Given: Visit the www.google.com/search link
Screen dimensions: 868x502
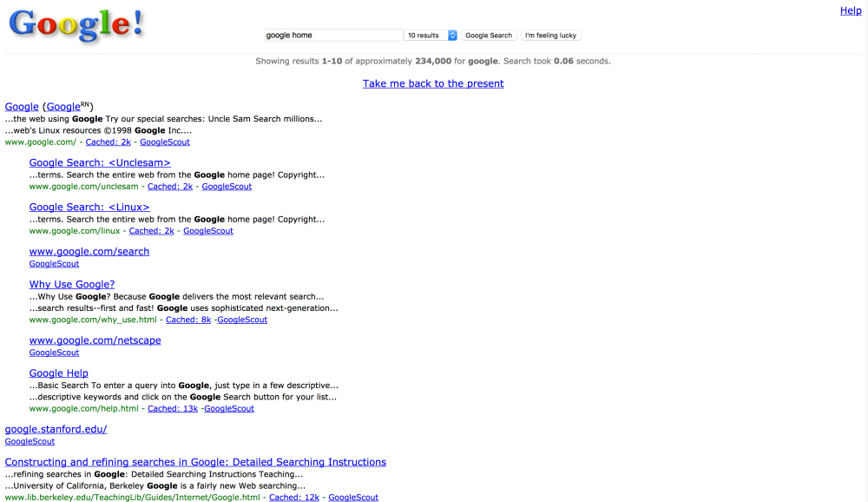Looking at the screenshot, I should (x=89, y=251).
